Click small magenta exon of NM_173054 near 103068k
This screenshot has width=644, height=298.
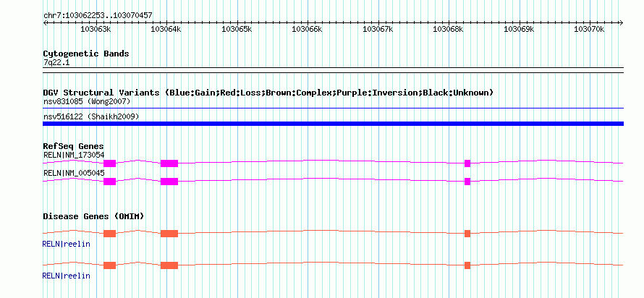tap(467, 163)
